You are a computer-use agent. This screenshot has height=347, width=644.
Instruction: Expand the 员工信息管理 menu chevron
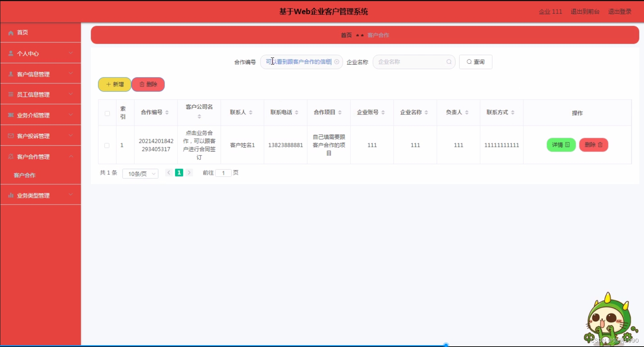pos(71,94)
